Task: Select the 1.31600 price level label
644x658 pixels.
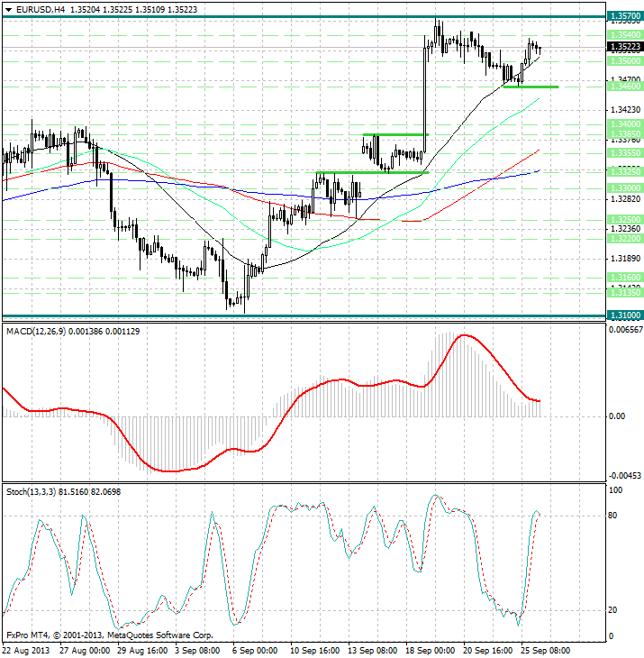Action: point(625,278)
